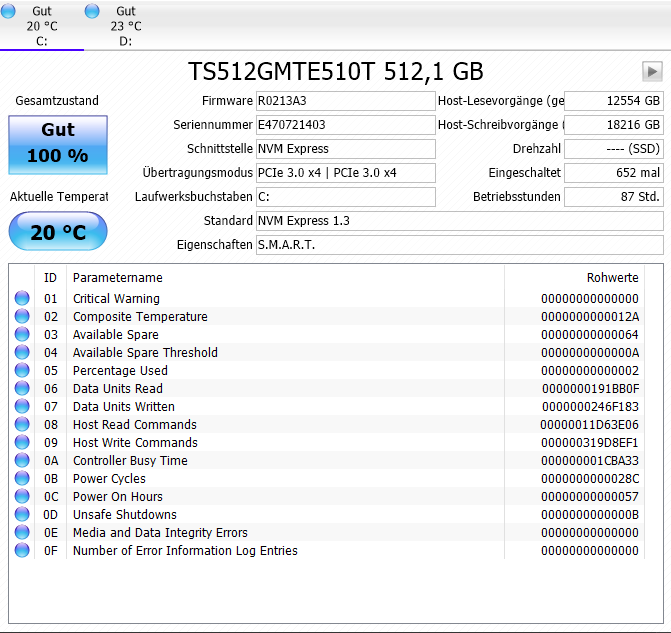Click the status orb for the Available Spare row
Screen dimensions: 671x633
tap(22, 334)
